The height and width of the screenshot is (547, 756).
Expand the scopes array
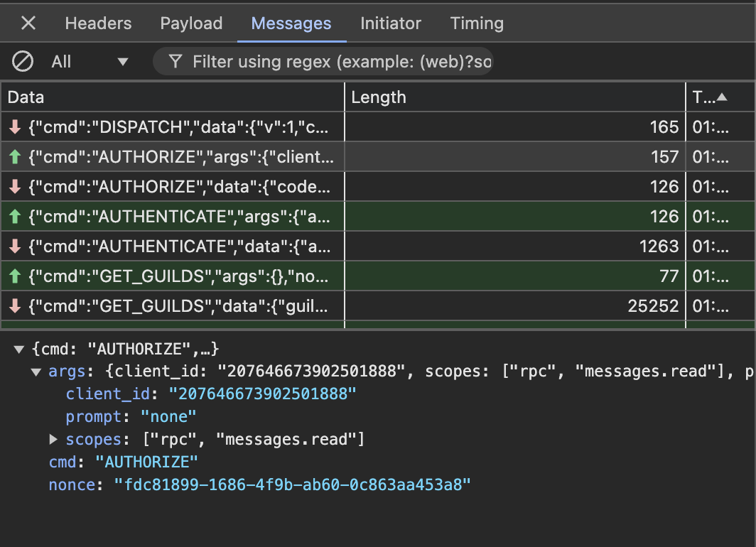tap(53, 440)
